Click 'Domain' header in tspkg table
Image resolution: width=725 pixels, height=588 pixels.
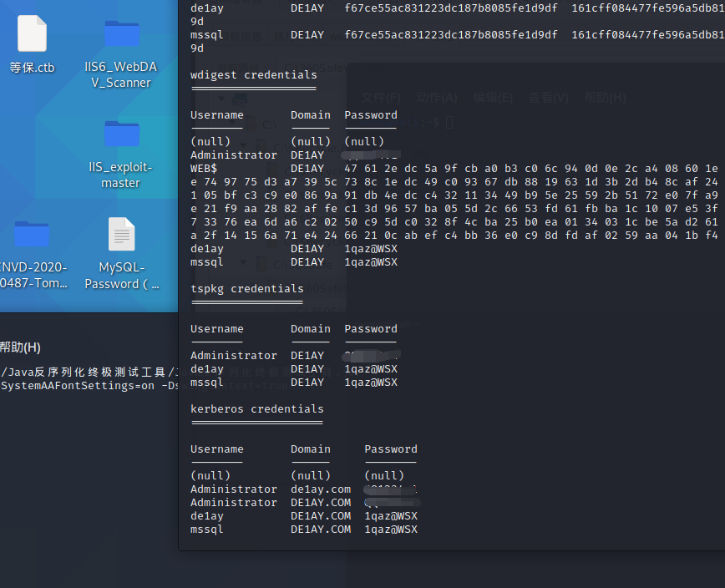[311, 329]
